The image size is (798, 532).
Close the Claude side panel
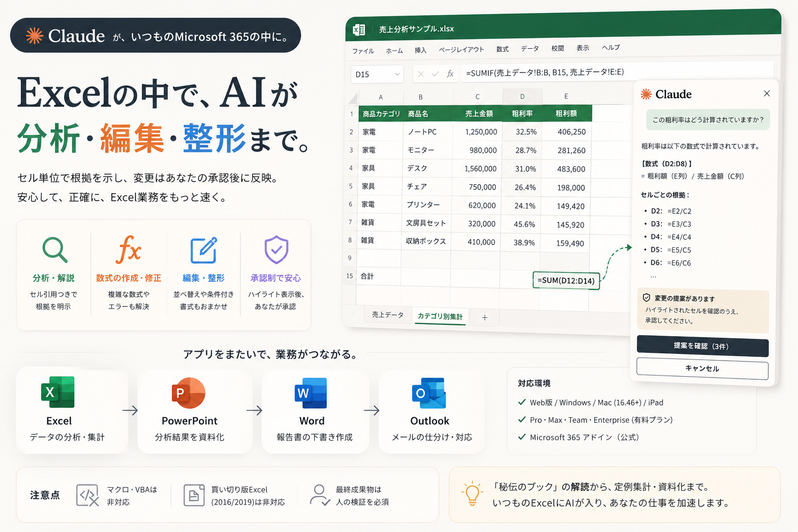[x=767, y=94]
